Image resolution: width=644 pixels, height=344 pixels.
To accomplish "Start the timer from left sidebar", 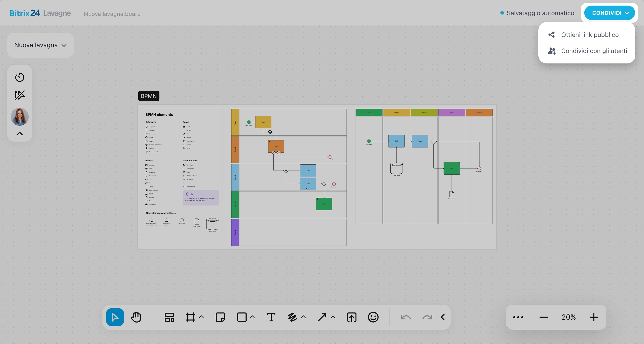I will coord(19,77).
